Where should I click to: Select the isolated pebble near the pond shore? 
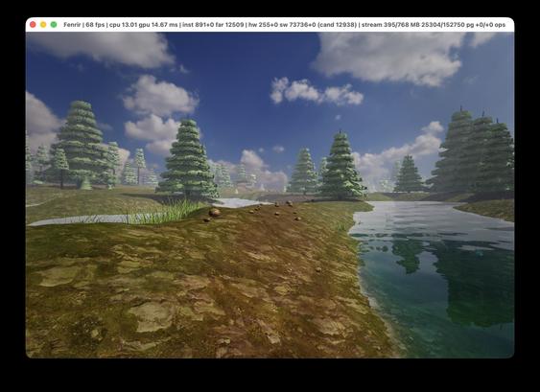318,269
